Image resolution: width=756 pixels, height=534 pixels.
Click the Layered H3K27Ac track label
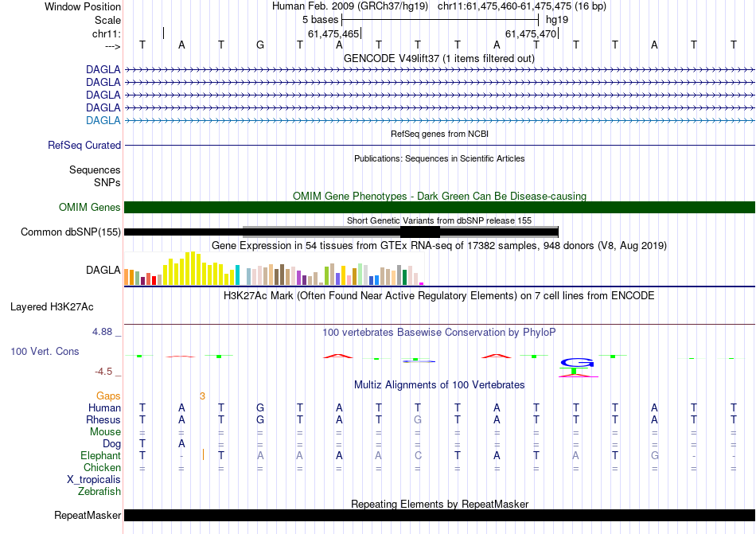(x=52, y=307)
